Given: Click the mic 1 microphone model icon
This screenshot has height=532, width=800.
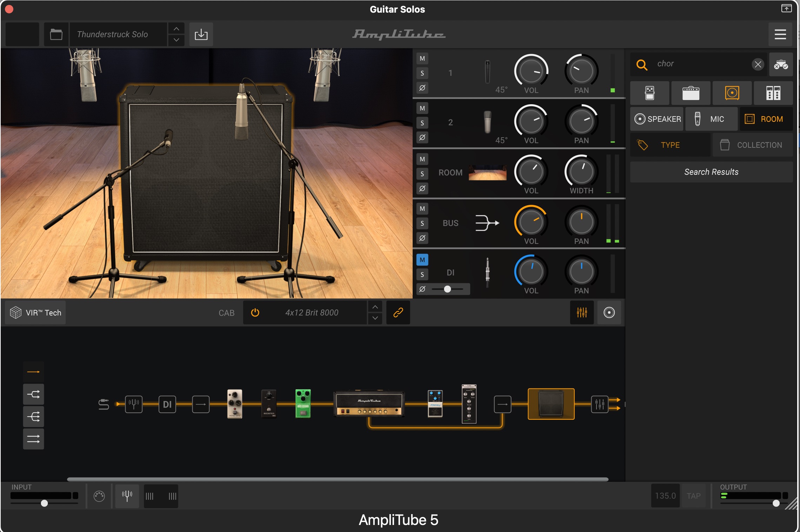Looking at the screenshot, I should click(487, 72).
